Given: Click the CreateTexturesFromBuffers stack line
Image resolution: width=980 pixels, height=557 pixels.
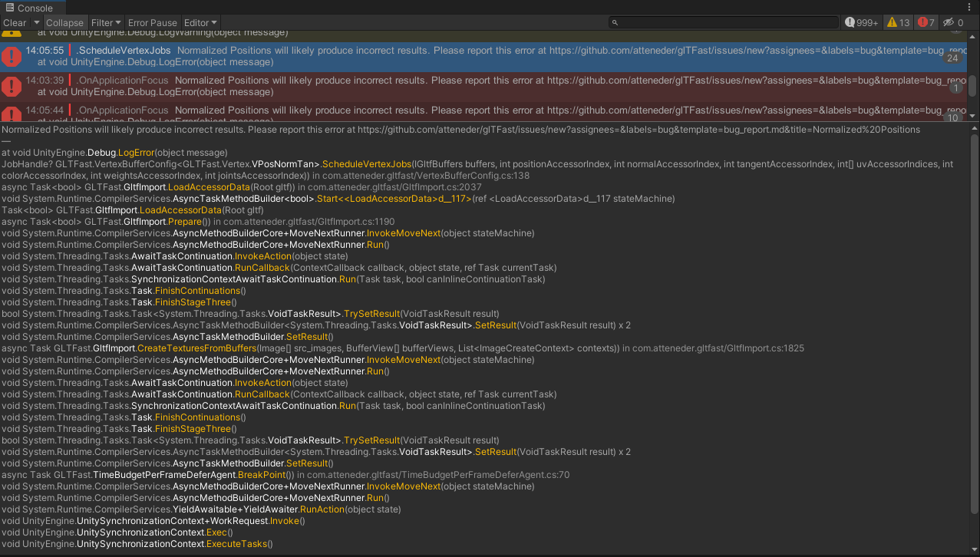Looking at the screenshot, I should coord(403,348).
